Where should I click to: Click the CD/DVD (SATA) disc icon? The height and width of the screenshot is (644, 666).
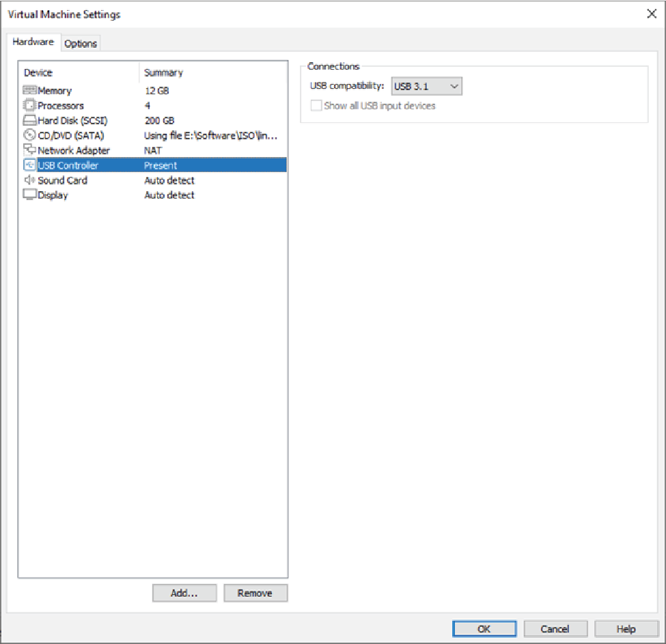point(29,136)
